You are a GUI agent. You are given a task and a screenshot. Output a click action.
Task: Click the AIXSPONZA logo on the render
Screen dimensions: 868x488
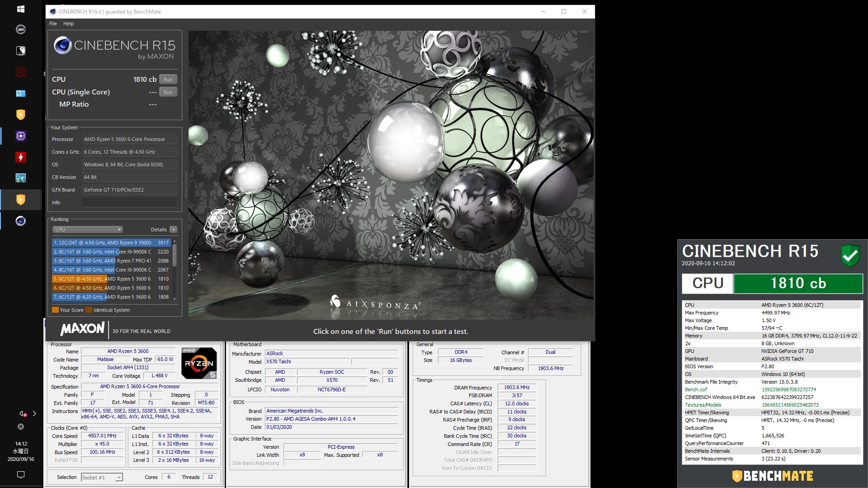(375, 303)
